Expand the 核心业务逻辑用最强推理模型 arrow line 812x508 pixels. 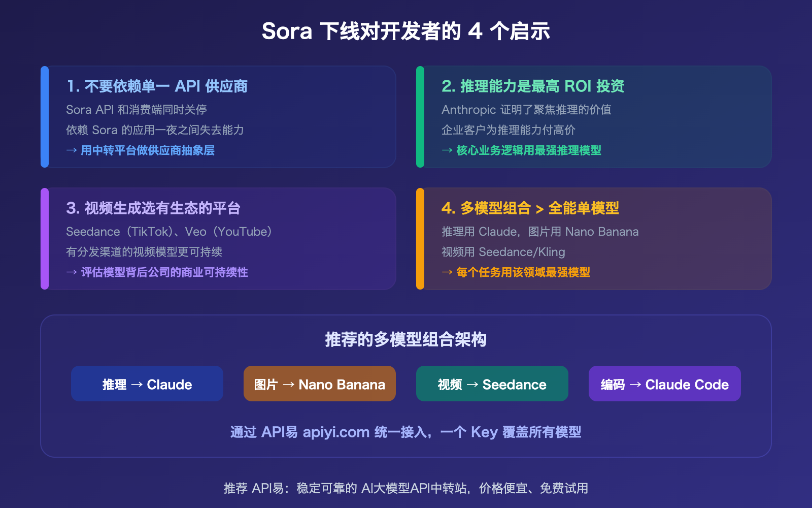[522, 150]
